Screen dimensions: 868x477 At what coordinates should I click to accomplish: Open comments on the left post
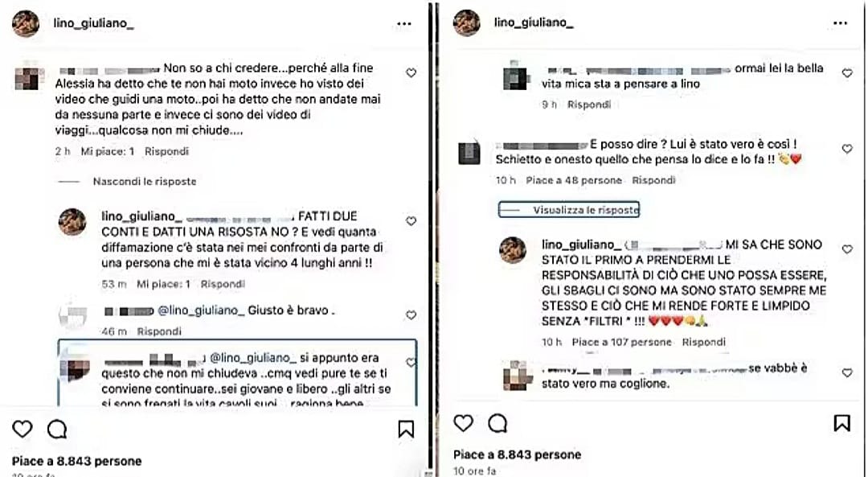pos(57,429)
